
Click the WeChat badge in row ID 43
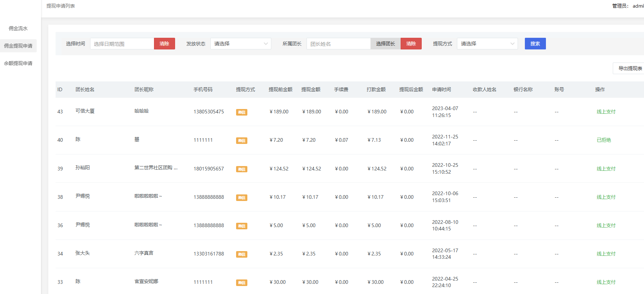click(x=242, y=112)
